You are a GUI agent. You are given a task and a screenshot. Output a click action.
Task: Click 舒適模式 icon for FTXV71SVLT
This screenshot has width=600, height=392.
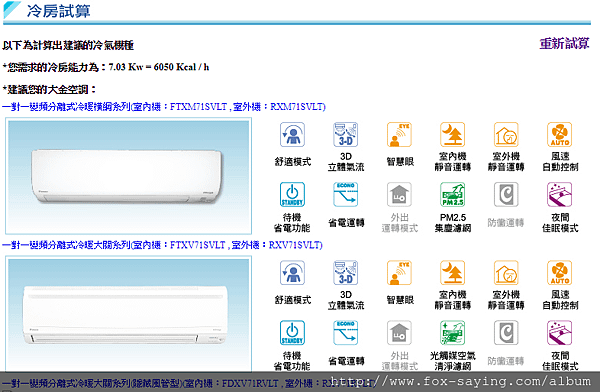point(292,273)
